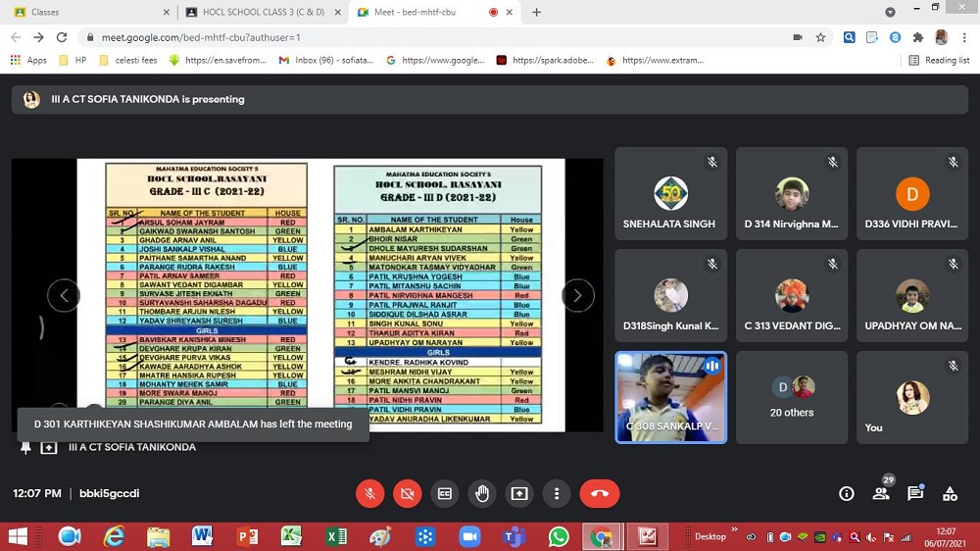The width and height of the screenshot is (980, 551).
Task: Click the Present now screen share icon
Action: [x=519, y=494]
